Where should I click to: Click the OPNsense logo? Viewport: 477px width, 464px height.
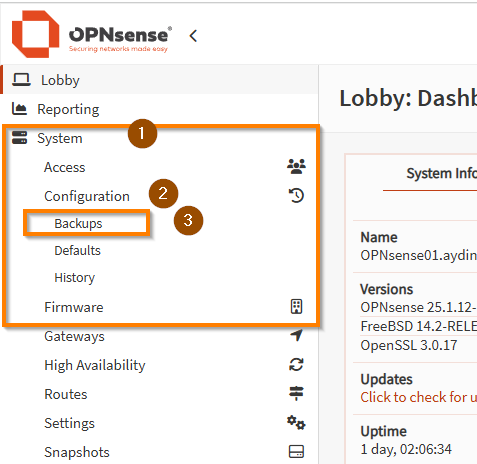pos(91,34)
